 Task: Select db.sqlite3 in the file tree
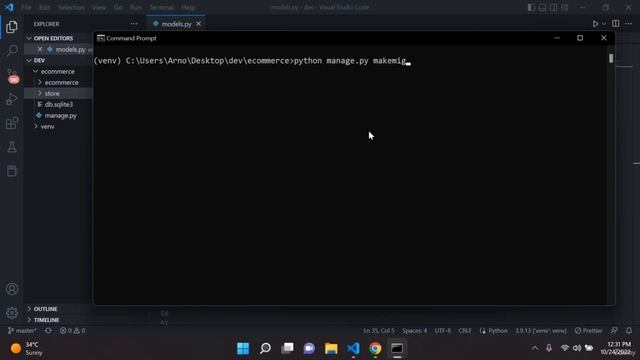(59, 104)
